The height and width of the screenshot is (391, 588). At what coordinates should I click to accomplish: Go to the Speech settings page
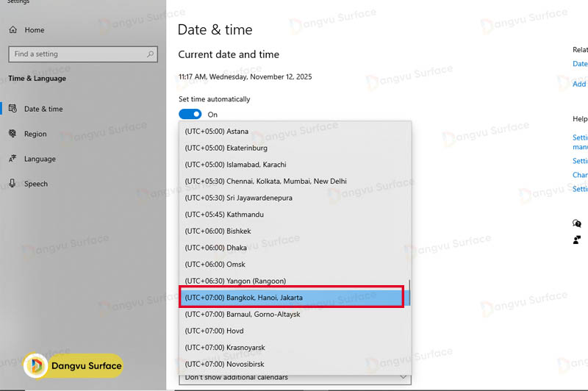[36, 184]
